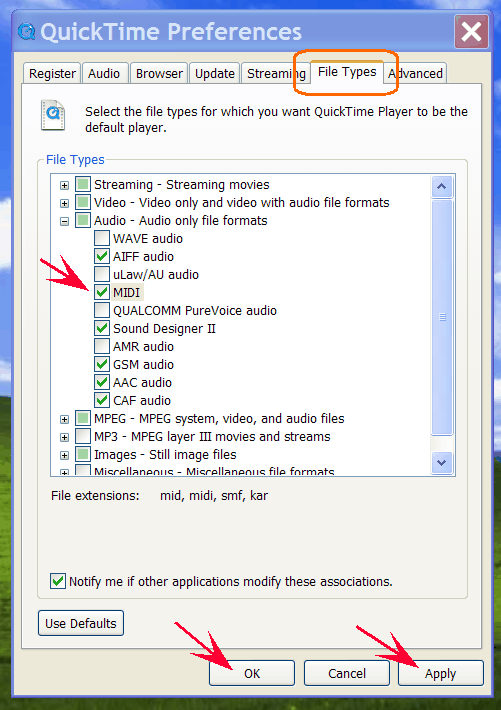Select 'Sound Designer II' row label
The width and height of the screenshot is (501, 710).
pyautogui.click(x=164, y=329)
